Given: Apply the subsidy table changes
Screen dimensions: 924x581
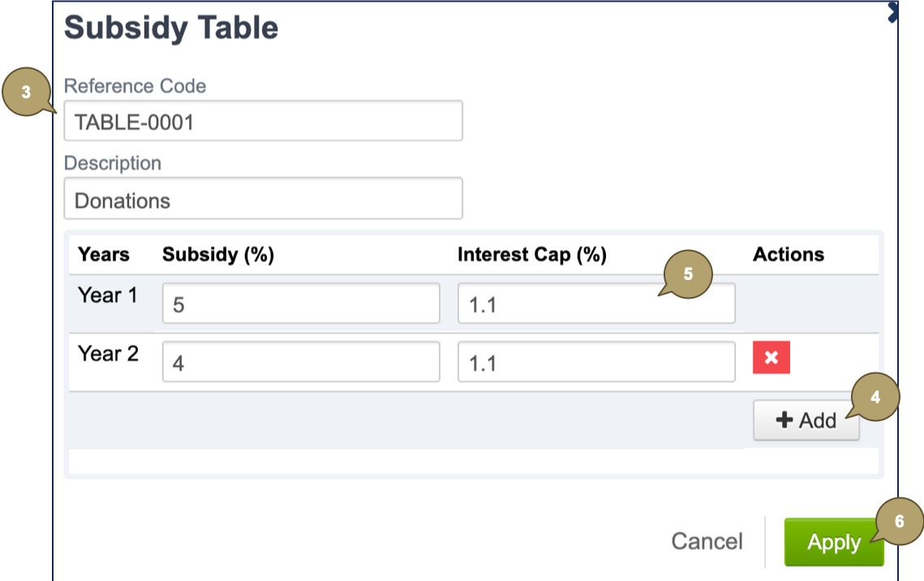Looking at the screenshot, I should [x=833, y=542].
